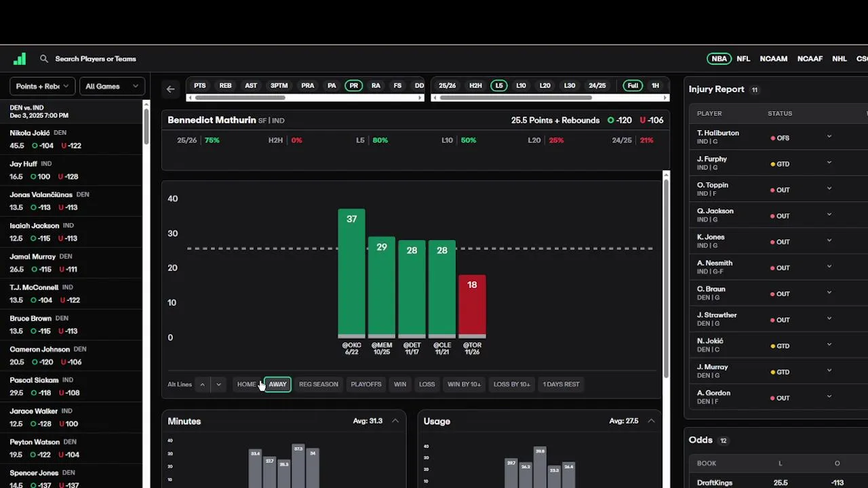
Task: Click the over -120 odds for Mathurin
Action: pyautogui.click(x=620, y=120)
